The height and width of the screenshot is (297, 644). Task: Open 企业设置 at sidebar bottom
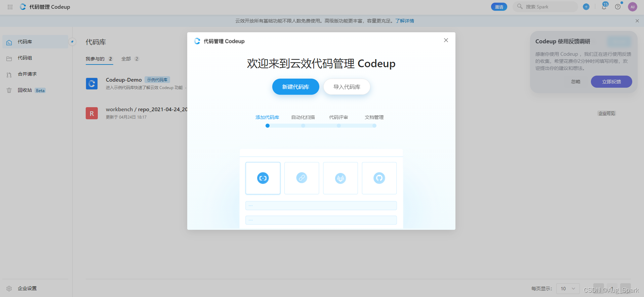tap(35, 288)
